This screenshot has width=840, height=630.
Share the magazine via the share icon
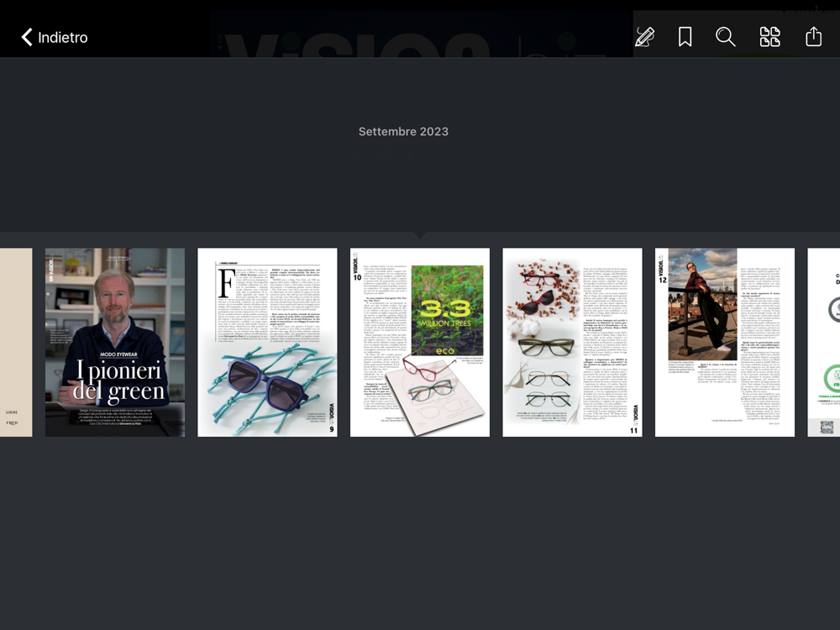point(813,37)
